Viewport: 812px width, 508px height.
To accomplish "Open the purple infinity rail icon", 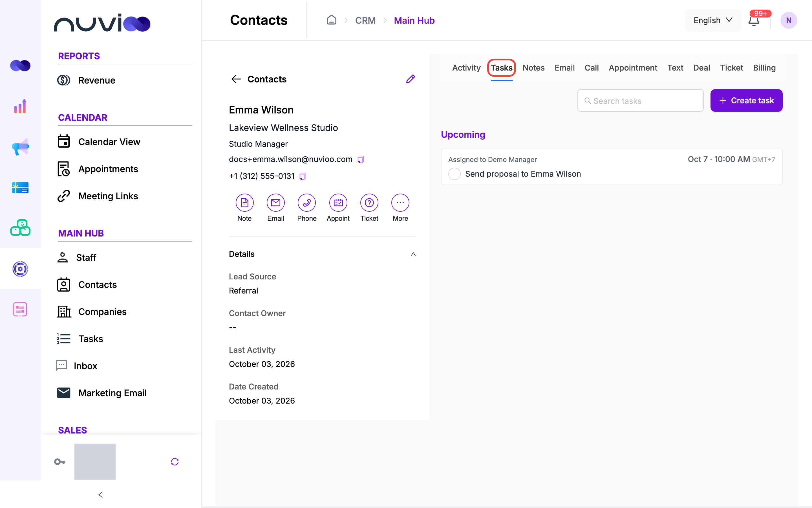I will coord(20,65).
